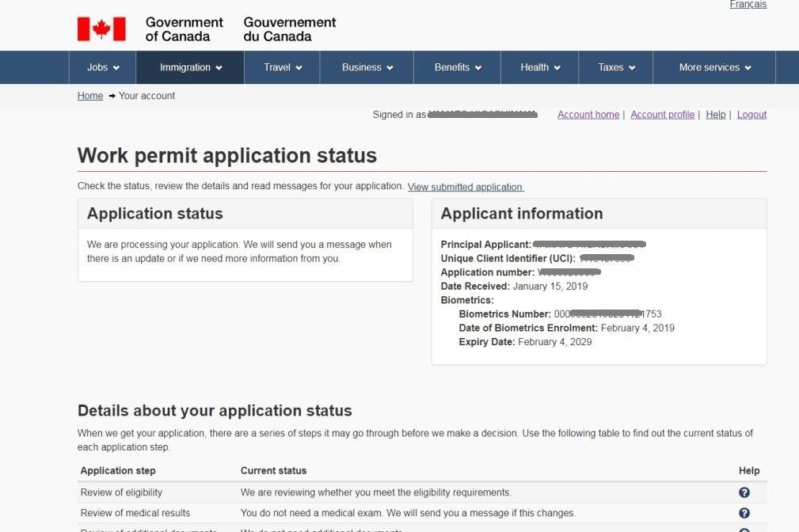Click the Help link near Logout
This screenshot has height=532, width=799.
click(x=715, y=115)
